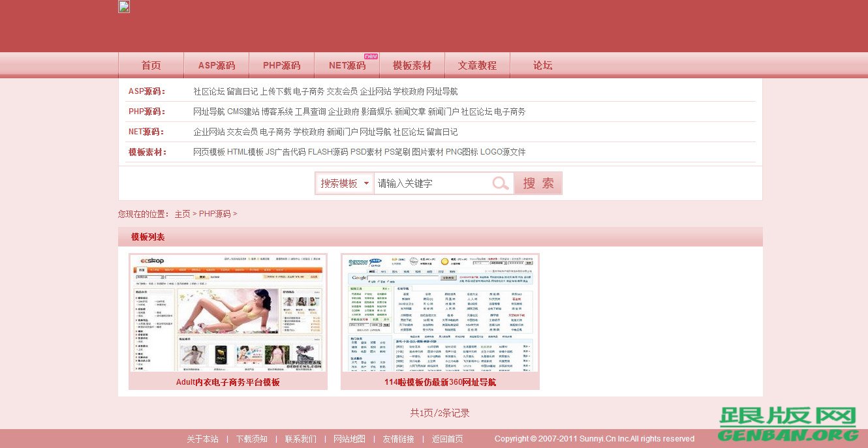The image size is (868, 448).
Task: Click 主页 in the breadcrumb navigation
Action: click(183, 213)
